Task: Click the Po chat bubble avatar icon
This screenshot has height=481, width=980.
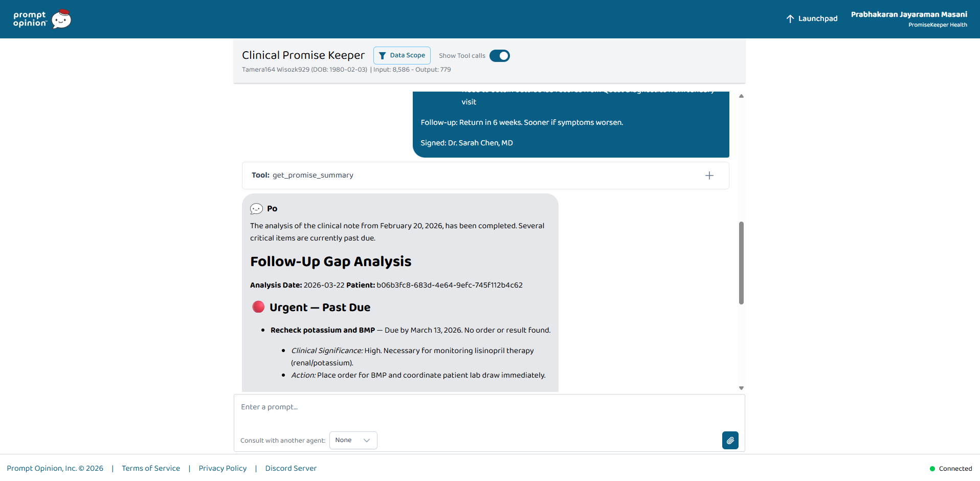Action: 256,209
